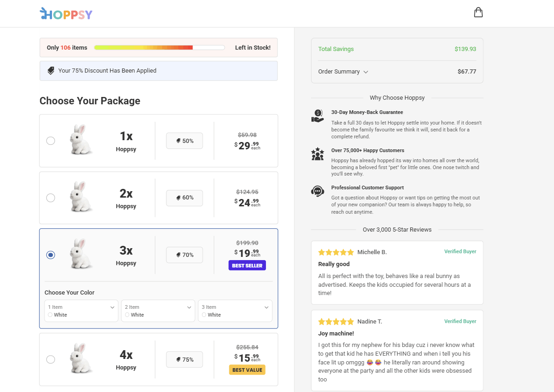Click 'Over 3,000 5-Star Reviews' heading
554x392 pixels.
pos(397,230)
